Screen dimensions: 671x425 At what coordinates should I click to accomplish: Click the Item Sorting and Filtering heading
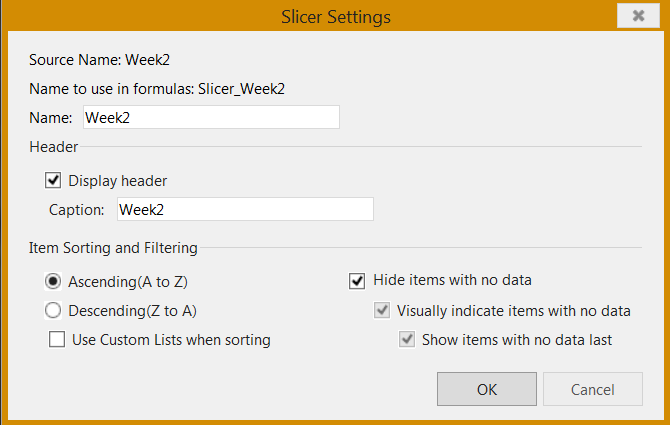click(113, 248)
